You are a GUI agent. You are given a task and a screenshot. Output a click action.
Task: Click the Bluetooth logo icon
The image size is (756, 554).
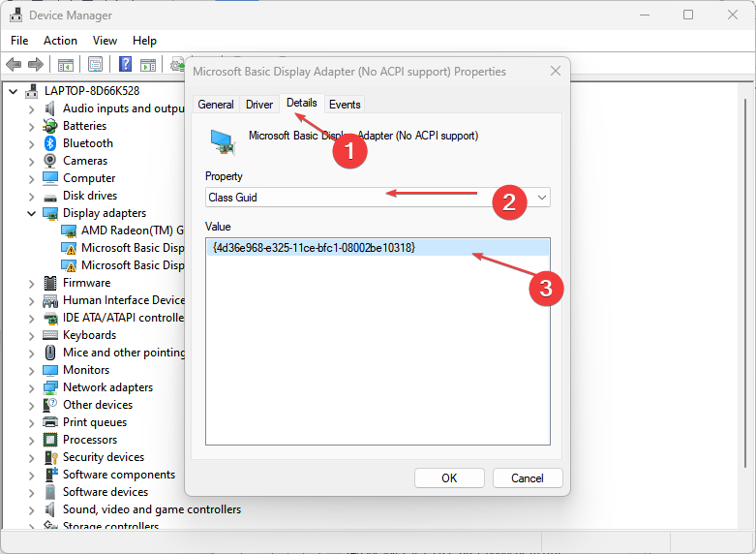coord(50,143)
